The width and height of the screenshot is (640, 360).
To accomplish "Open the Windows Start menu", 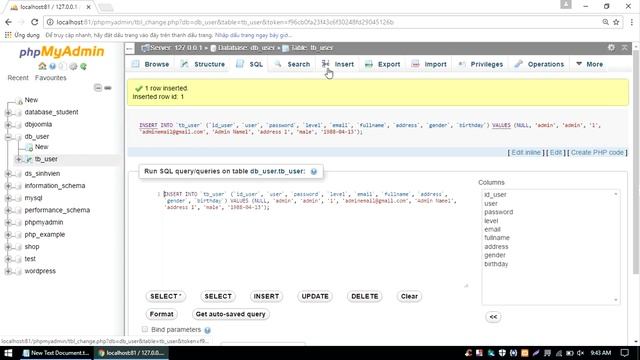I will pos(8,353).
